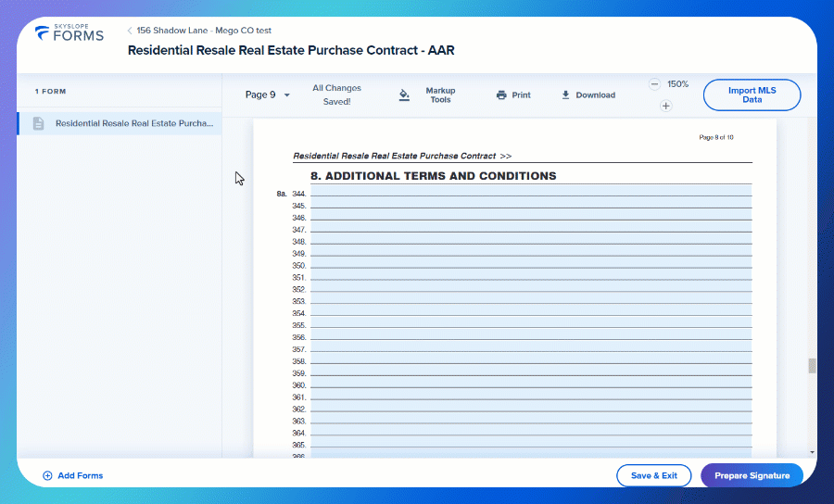Open the Page 9 dropdown

click(267, 94)
